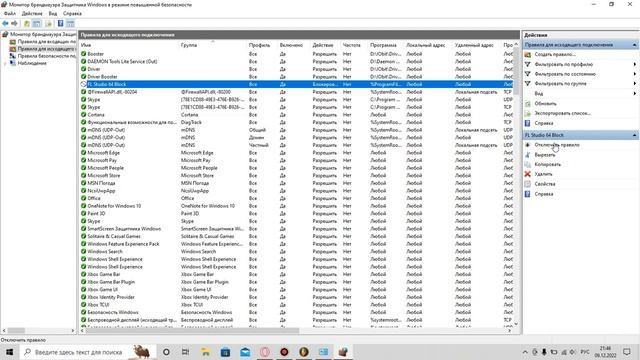
Task: Sort rules by the Профиль column header
Action: click(x=262, y=45)
